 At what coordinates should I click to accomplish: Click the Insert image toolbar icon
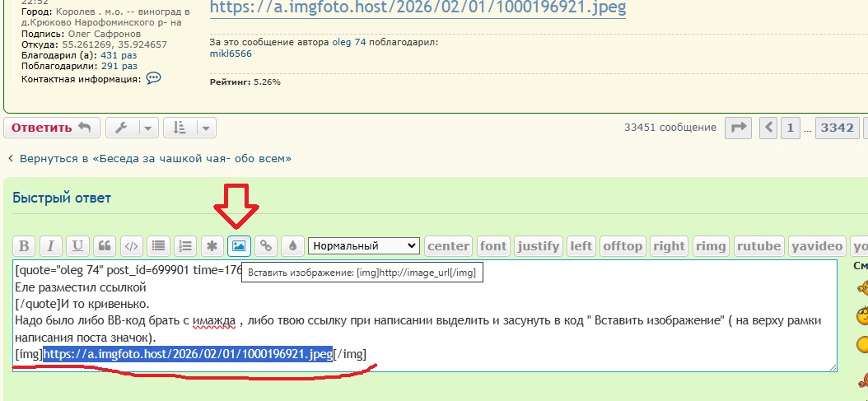(239, 245)
